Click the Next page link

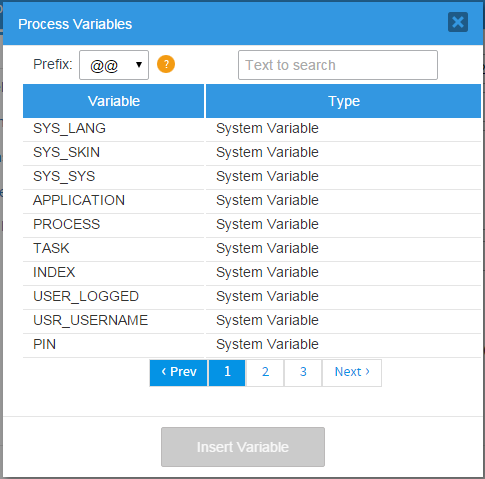tap(352, 373)
